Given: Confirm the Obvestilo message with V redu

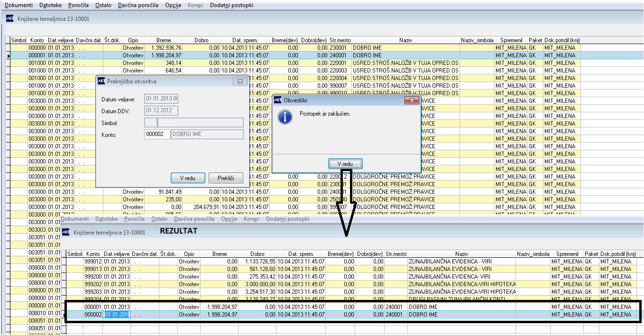Looking at the screenshot, I should tap(345, 164).
